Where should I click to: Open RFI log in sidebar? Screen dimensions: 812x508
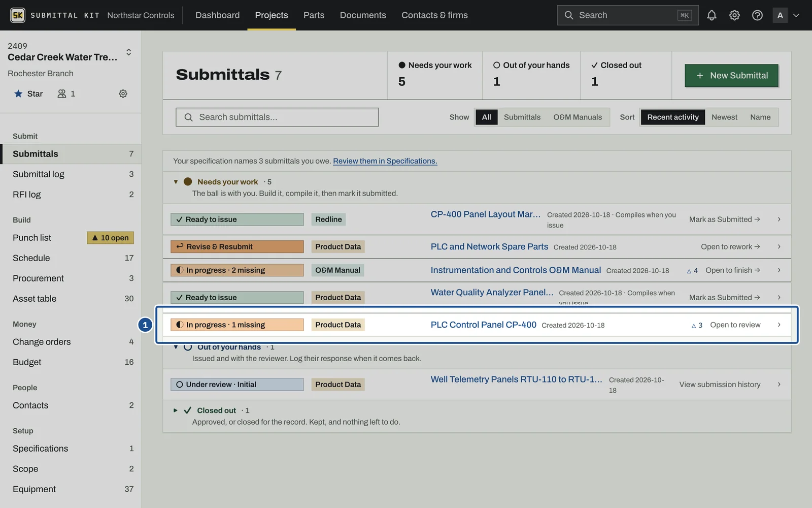tap(71, 195)
